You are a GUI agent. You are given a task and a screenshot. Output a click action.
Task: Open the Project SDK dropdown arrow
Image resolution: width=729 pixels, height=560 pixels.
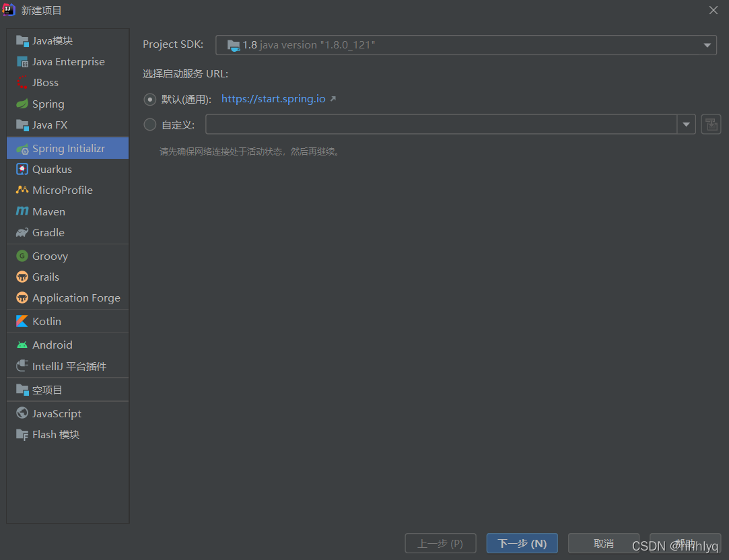tap(707, 45)
